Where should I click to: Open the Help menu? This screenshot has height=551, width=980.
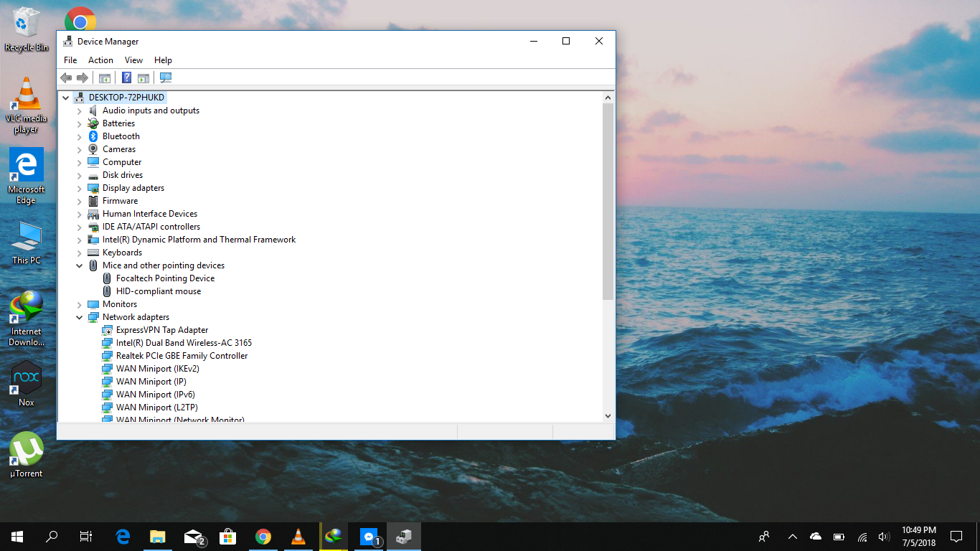click(x=163, y=60)
